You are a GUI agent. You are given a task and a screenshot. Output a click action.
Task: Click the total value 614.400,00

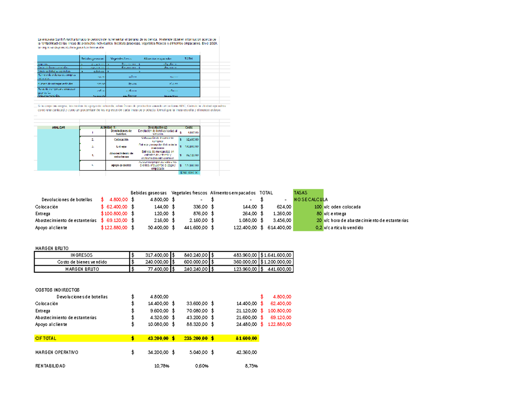click(279, 227)
